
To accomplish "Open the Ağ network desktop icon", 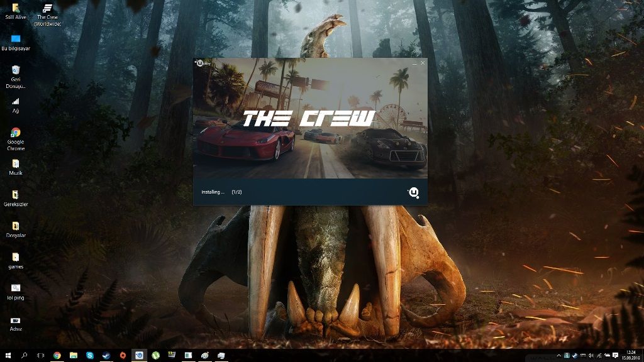I will (16, 105).
